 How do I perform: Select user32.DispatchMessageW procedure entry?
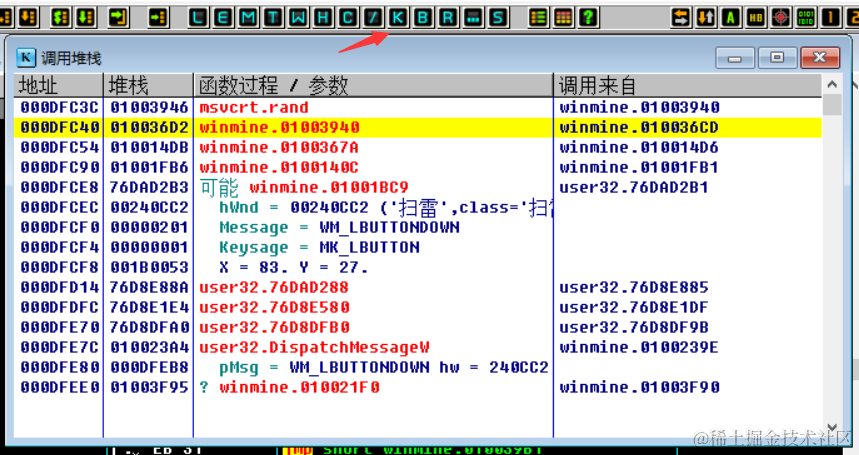314,347
